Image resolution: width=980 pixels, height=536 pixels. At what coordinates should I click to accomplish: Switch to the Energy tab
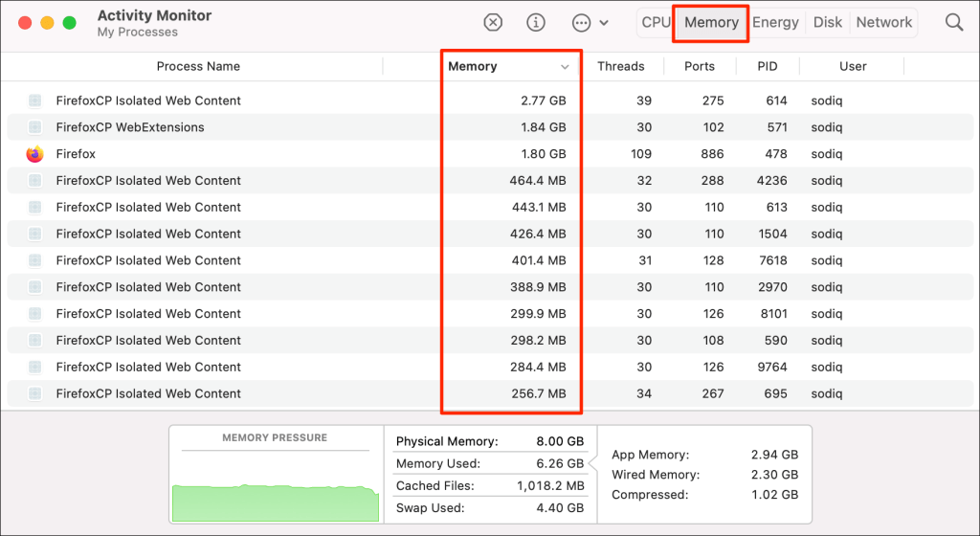click(x=775, y=22)
